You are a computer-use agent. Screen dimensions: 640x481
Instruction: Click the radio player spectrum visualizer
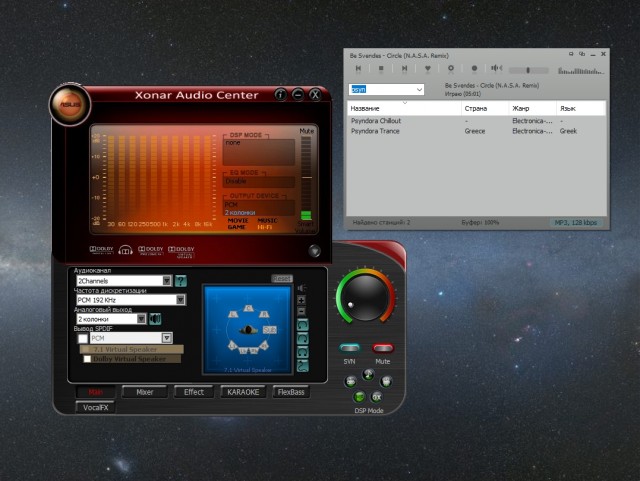coord(580,70)
